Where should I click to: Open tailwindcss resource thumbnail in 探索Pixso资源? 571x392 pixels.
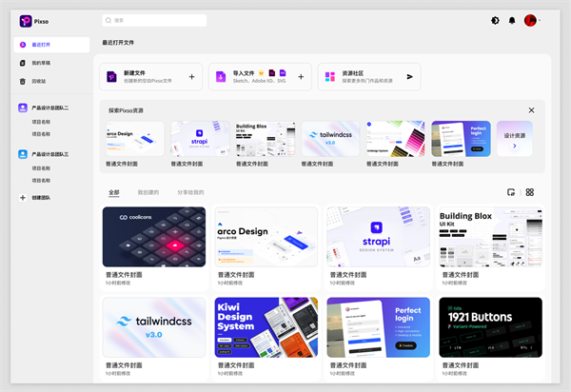[330, 139]
